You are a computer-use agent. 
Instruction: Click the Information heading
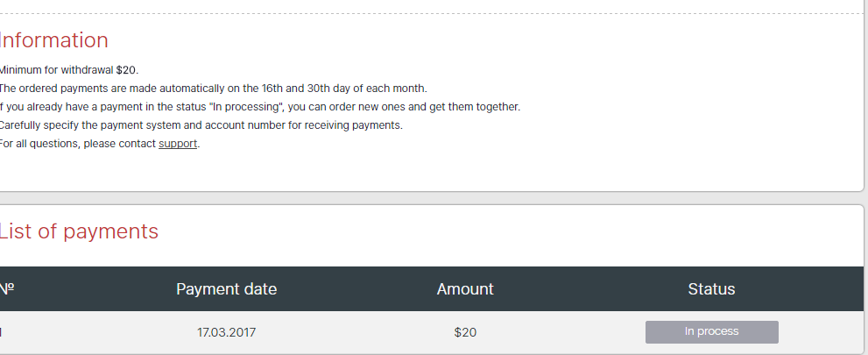pos(54,40)
